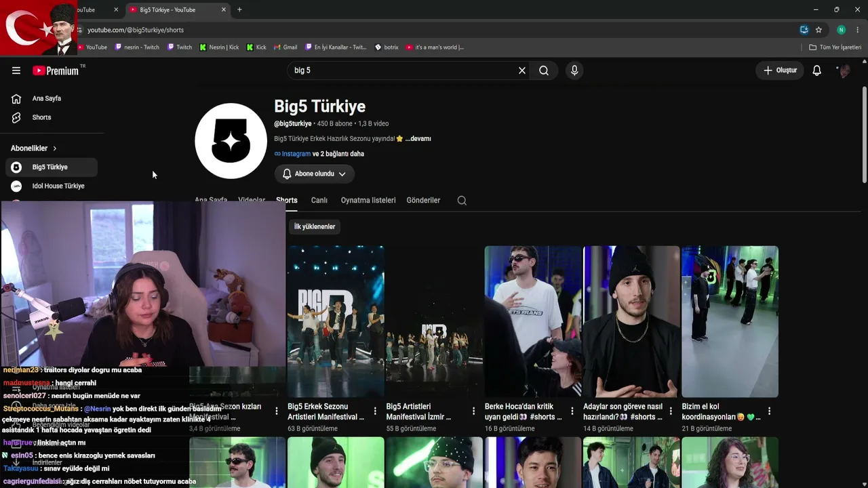The width and height of the screenshot is (868, 488).
Task: Open the notifications bell
Action: click(817, 70)
